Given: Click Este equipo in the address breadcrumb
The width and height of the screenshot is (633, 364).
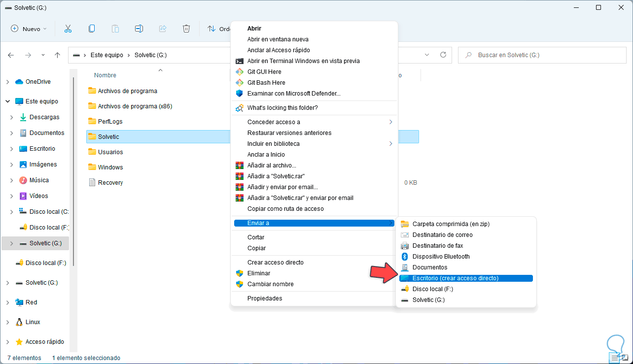Looking at the screenshot, I should tap(106, 55).
